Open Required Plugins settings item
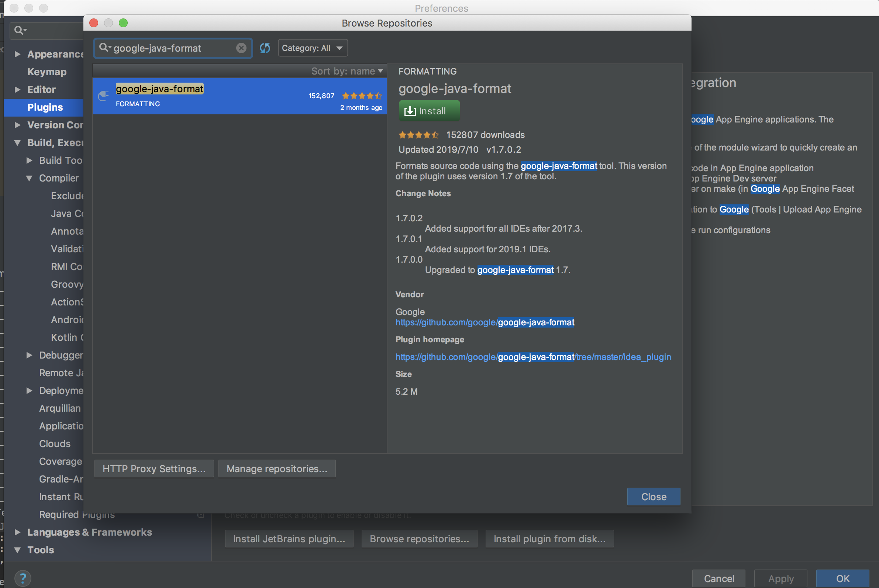 pyautogui.click(x=77, y=515)
